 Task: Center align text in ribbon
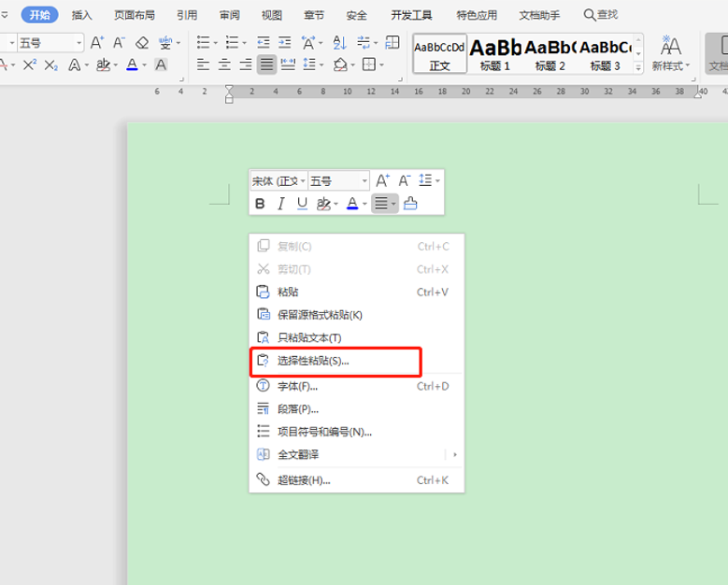pyautogui.click(x=224, y=64)
